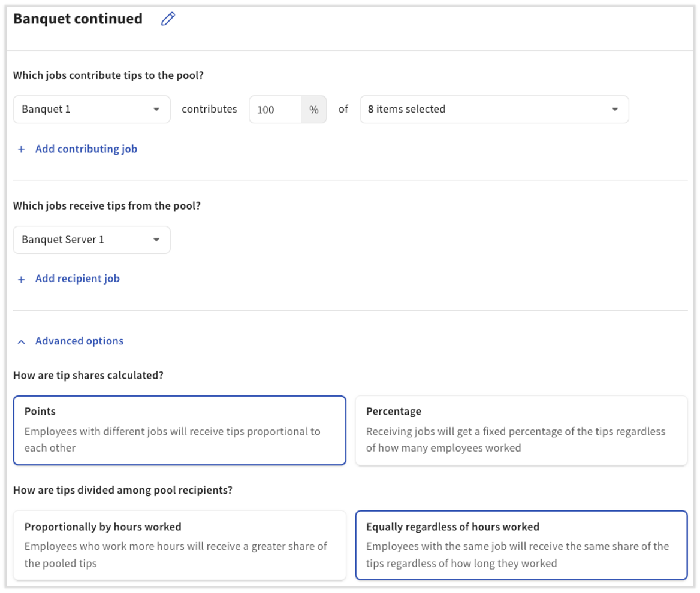Click the Advanced options link text
700x593 pixels.
(x=79, y=341)
